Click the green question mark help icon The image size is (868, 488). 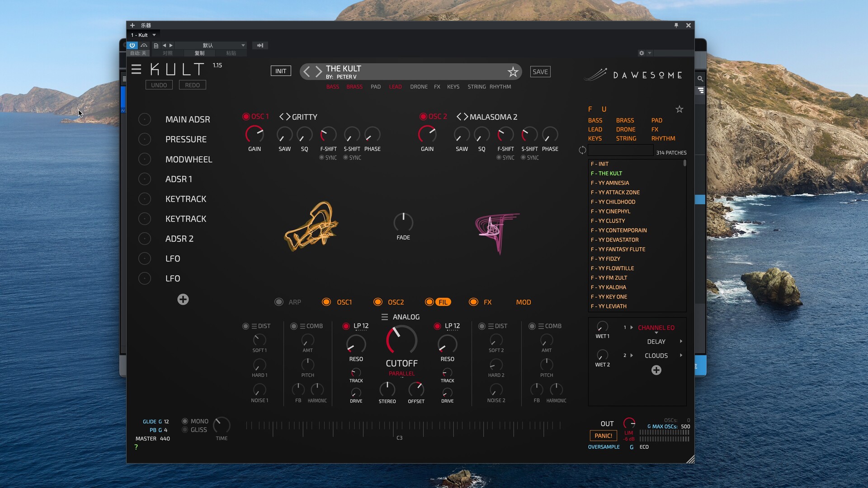pos(136,447)
